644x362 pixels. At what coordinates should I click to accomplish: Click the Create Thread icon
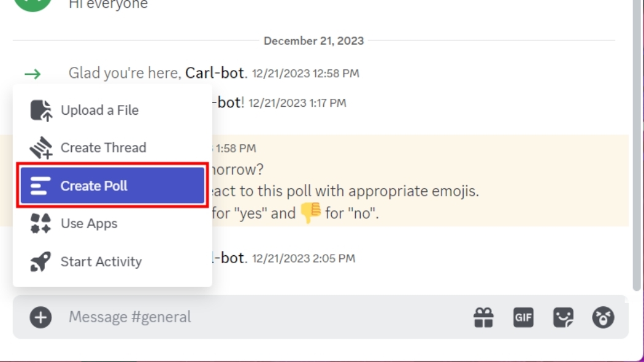(x=41, y=147)
